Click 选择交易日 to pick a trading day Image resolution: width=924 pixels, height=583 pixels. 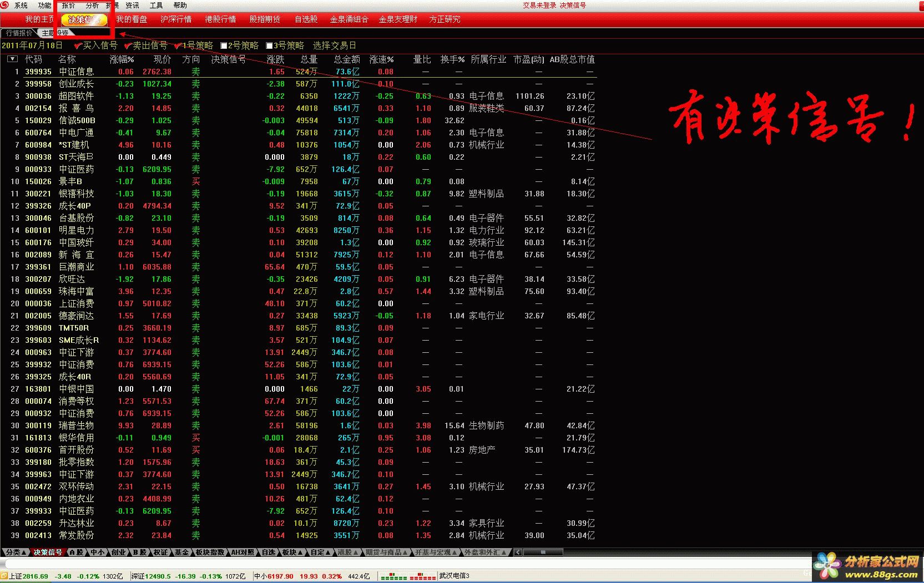335,45
